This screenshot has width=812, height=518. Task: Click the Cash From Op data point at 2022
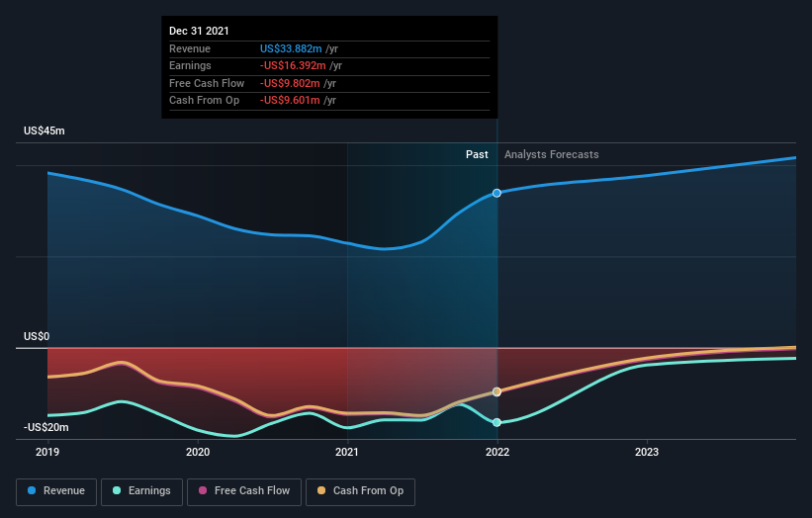tap(496, 391)
